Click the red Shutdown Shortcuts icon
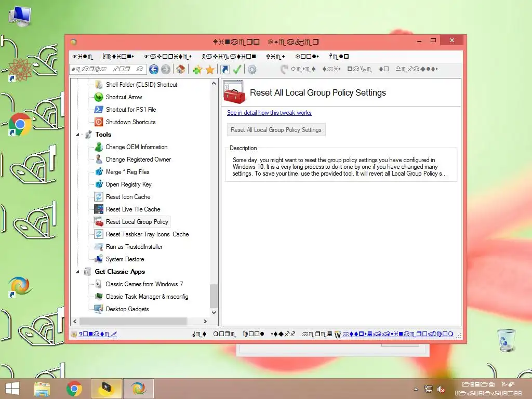532x399 pixels. coord(99,122)
